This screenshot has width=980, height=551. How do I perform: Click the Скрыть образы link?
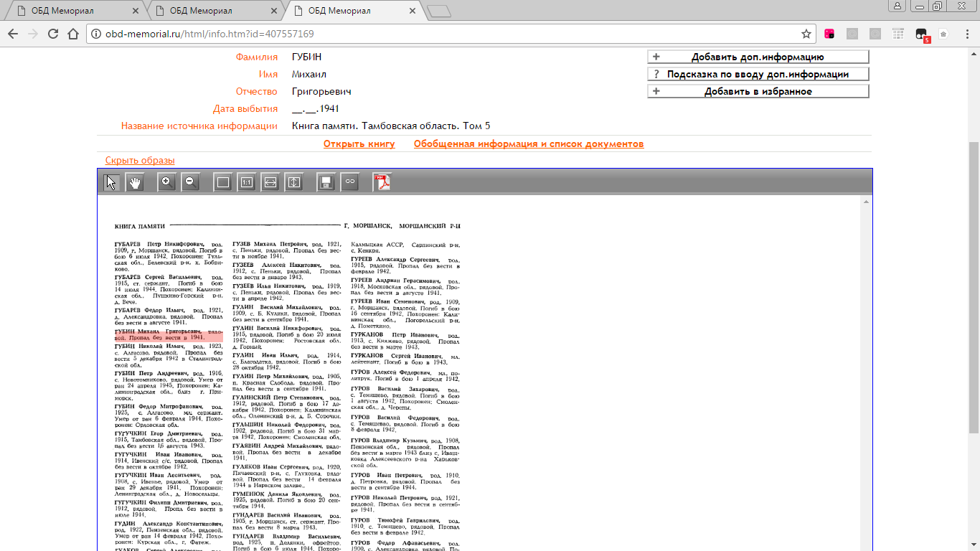coord(140,161)
